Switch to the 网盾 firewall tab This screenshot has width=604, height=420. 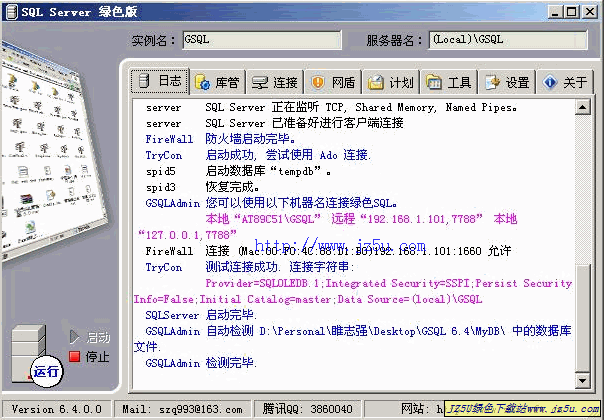(333, 82)
